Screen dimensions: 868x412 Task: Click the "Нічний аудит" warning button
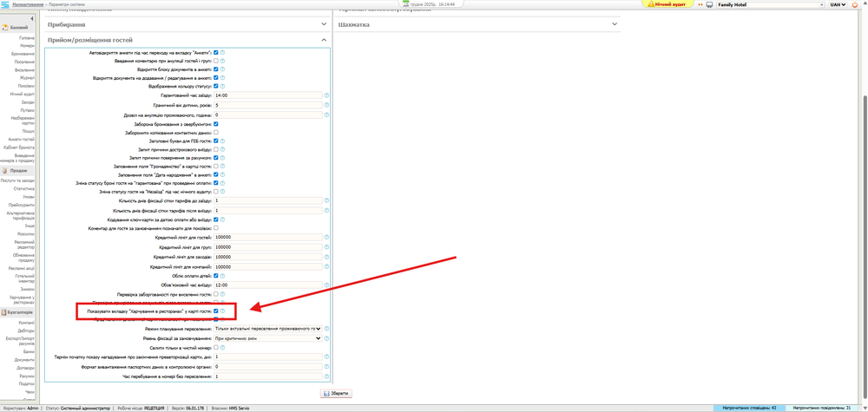click(667, 4)
